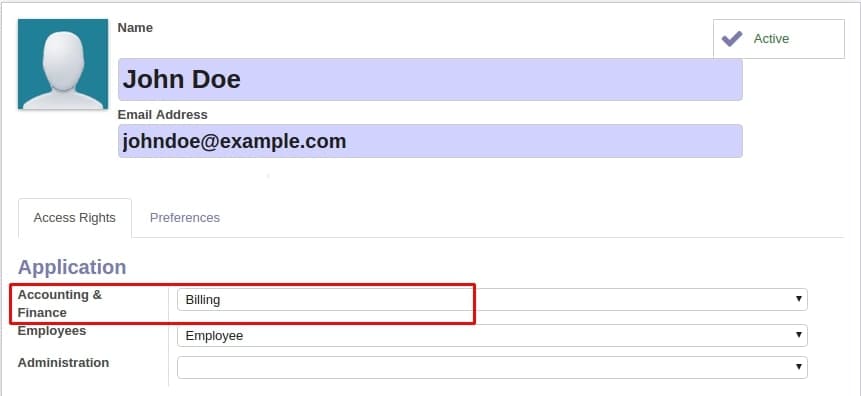Click the Administration label
This screenshot has width=861, height=396.
pyautogui.click(x=63, y=362)
